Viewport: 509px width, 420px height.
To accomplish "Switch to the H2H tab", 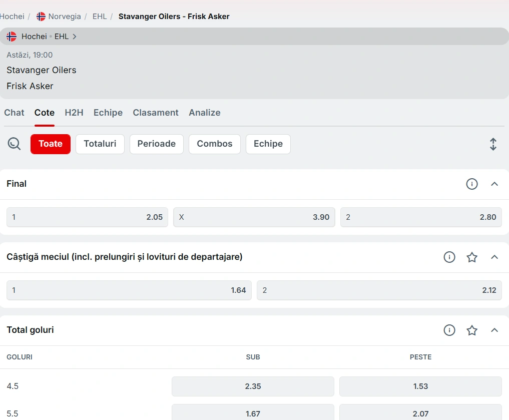I will [x=74, y=113].
